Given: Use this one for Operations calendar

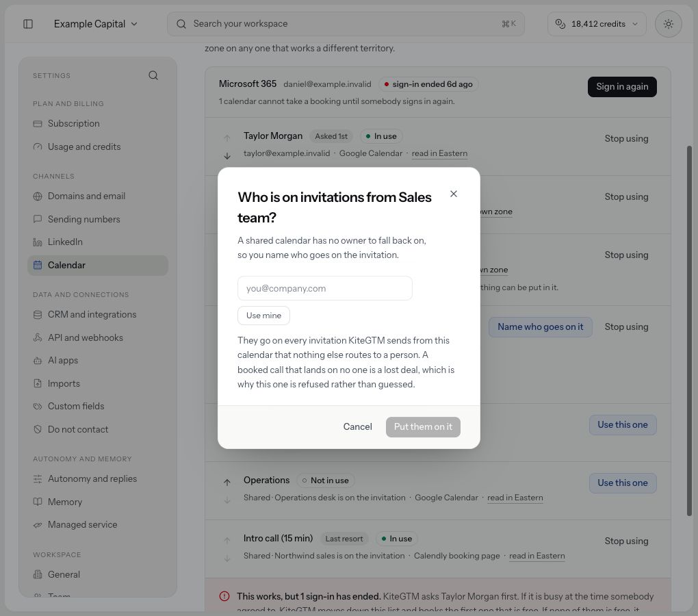Looking at the screenshot, I should (622, 483).
